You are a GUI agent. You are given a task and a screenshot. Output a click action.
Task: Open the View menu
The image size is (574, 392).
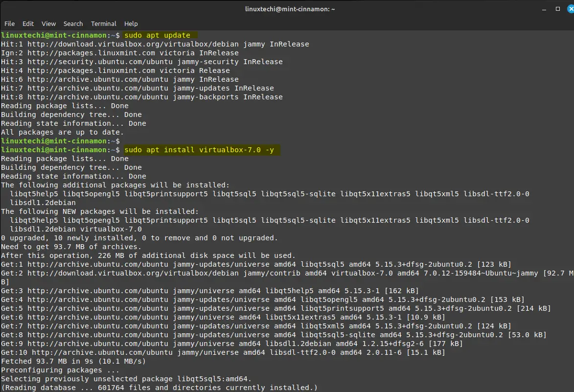coord(48,24)
